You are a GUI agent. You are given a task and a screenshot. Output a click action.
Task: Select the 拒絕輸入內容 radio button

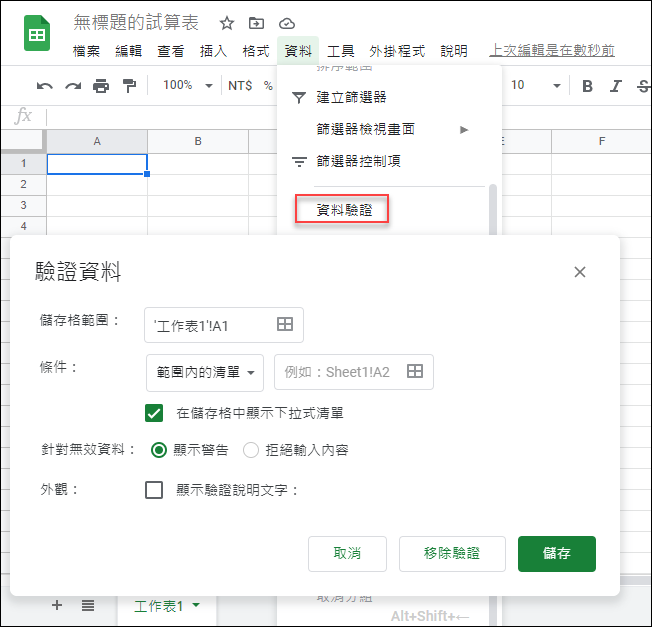point(251,450)
